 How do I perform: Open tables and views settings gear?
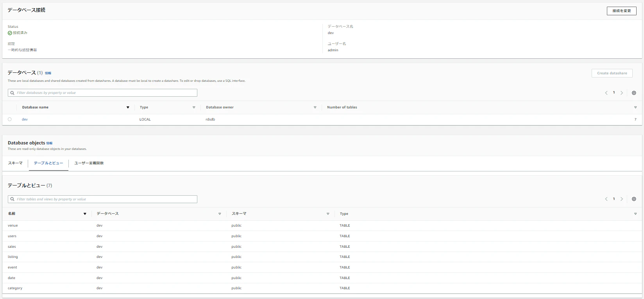(x=634, y=199)
